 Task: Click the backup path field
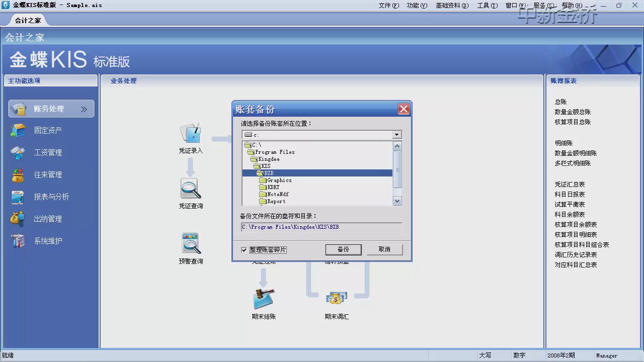click(x=321, y=227)
